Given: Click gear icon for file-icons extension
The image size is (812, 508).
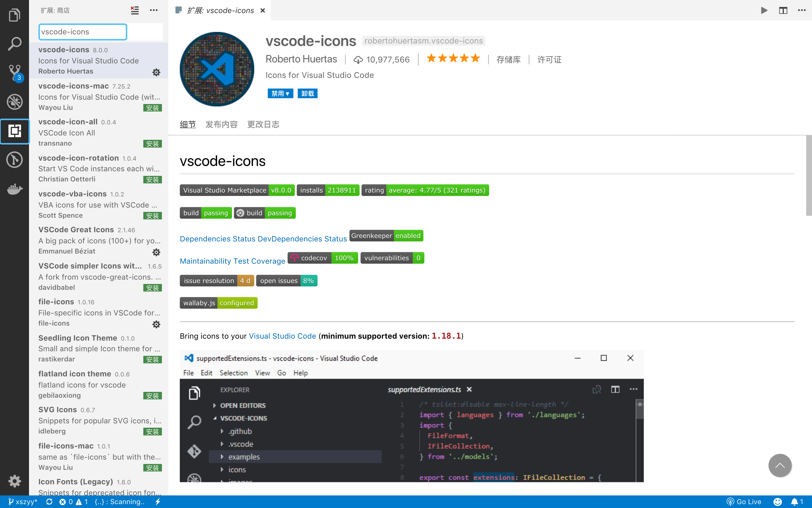Looking at the screenshot, I should (156, 324).
